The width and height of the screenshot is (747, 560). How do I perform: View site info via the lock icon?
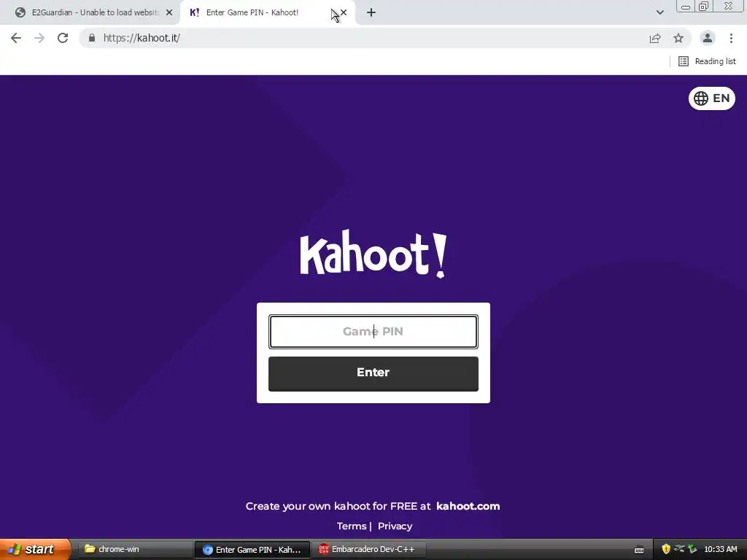tap(92, 38)
